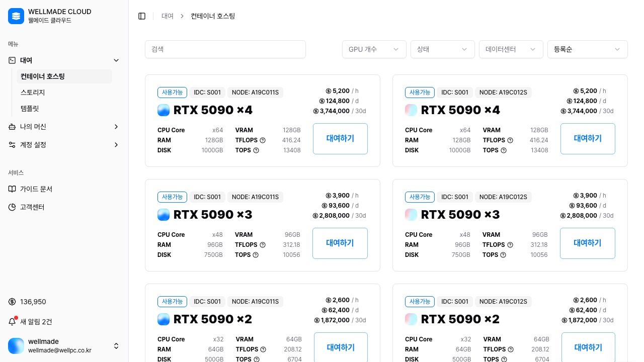Click blue GPU icon on A19C011S ×3 card
Viewport: 644px width, 362px height.
pyautogui.click(x=164, y=215)
